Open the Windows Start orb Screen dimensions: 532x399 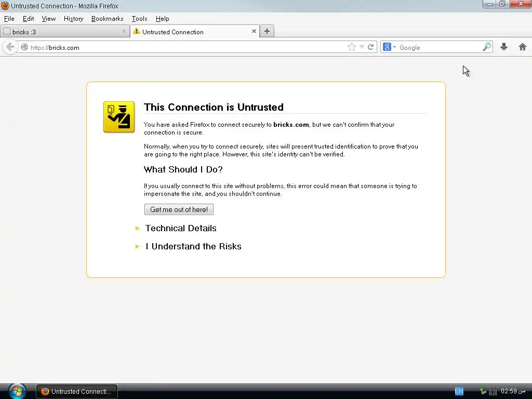tap(17, 391)
